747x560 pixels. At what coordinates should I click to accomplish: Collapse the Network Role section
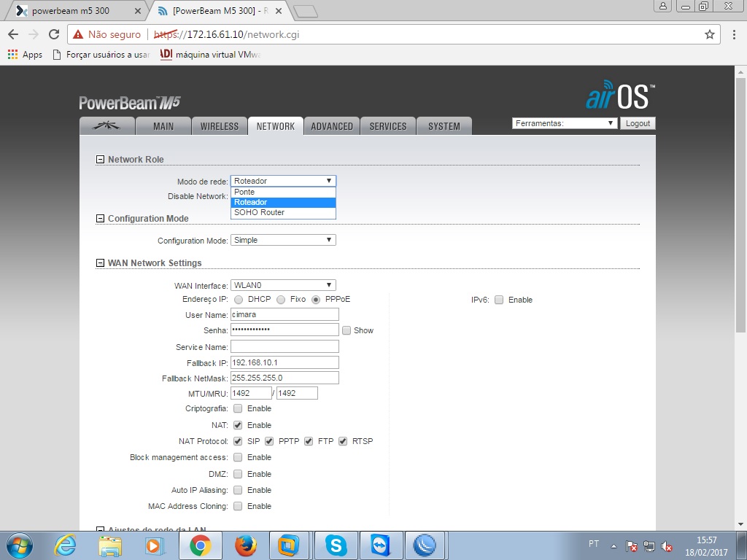pyautogui.click(x=100, y=160)
